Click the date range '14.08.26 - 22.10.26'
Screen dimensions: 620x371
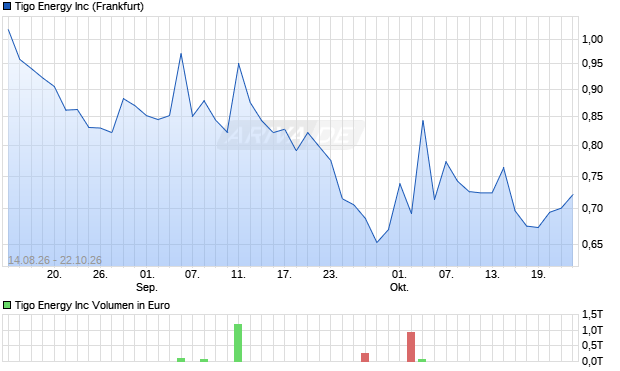[55, 260]
